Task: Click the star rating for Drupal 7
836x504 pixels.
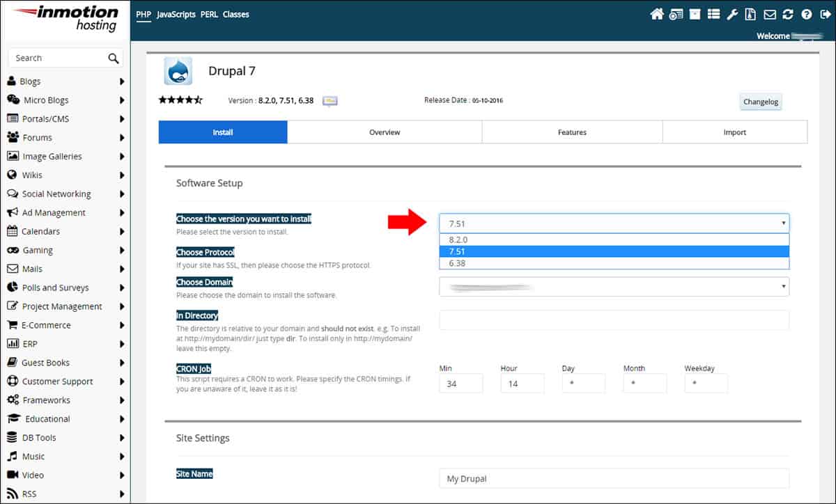Action: coord(180,100)
